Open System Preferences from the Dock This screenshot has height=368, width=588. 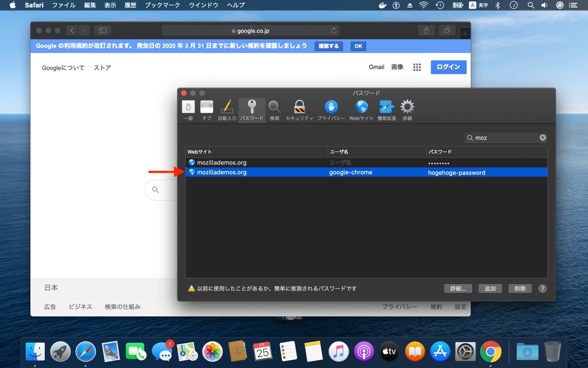pyautogui.click(x=466, y=352)
